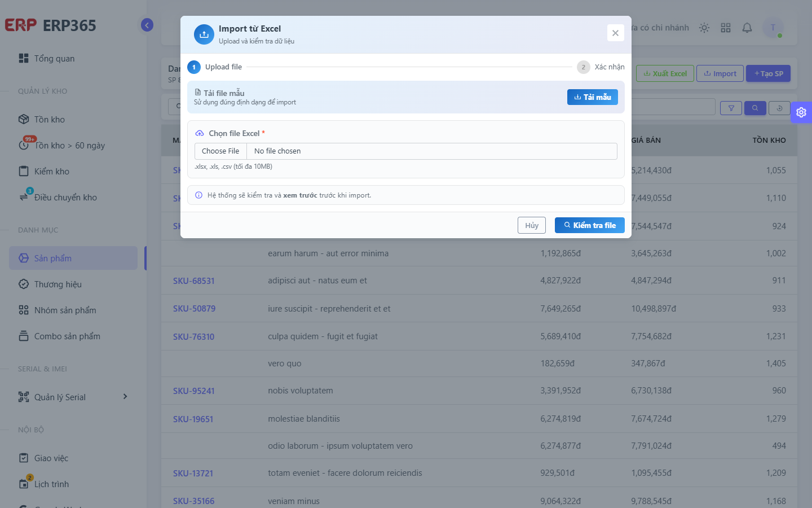Open product SKU-76310
Image resolution: width=812 pixels, height=508 pixels.
[x=193, y=337]
